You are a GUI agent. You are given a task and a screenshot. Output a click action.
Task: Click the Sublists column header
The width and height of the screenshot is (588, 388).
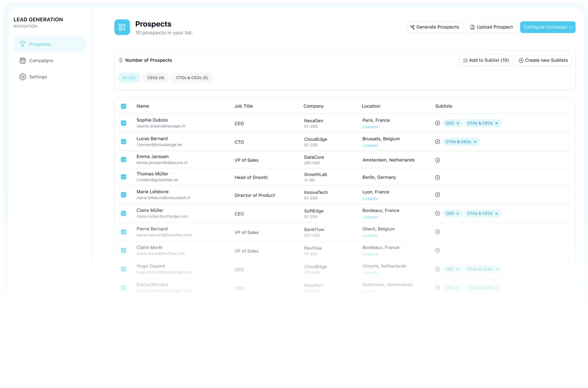[444, 106]
